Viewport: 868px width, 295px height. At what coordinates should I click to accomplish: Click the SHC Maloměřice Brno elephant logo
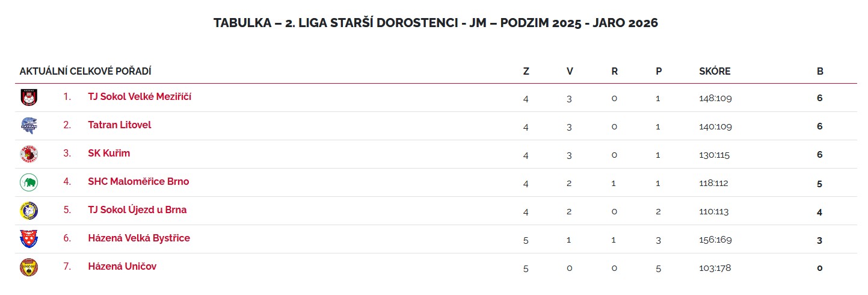[29, 182]
